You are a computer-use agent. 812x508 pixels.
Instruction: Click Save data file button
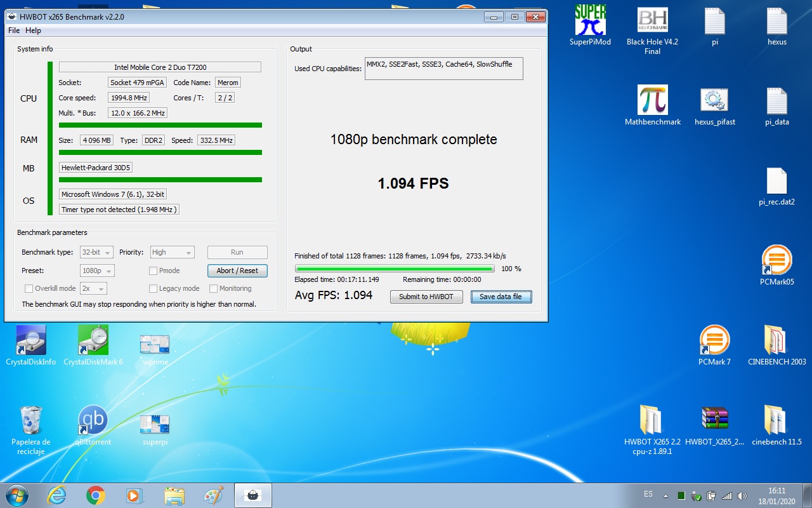tap(501, 297)
